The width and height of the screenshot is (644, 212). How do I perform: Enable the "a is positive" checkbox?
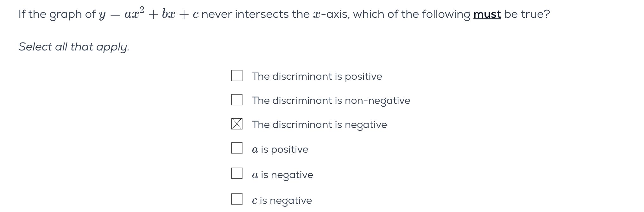[x=237, y=148]
